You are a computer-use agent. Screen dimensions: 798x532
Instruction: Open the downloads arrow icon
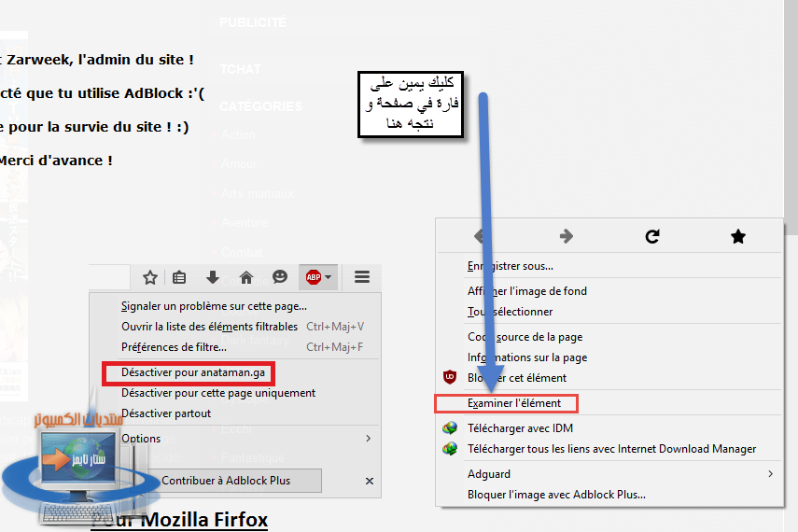click(213, 277)
